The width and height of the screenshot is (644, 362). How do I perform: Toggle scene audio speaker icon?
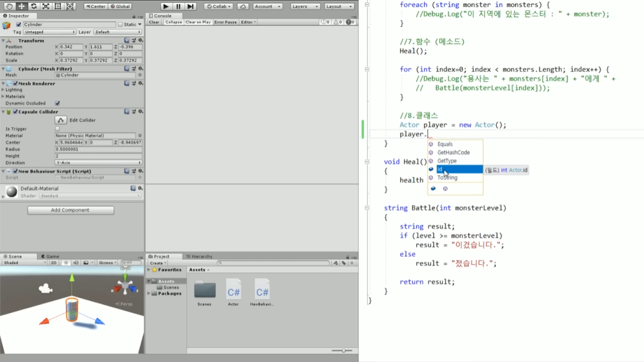click(76, 263)
